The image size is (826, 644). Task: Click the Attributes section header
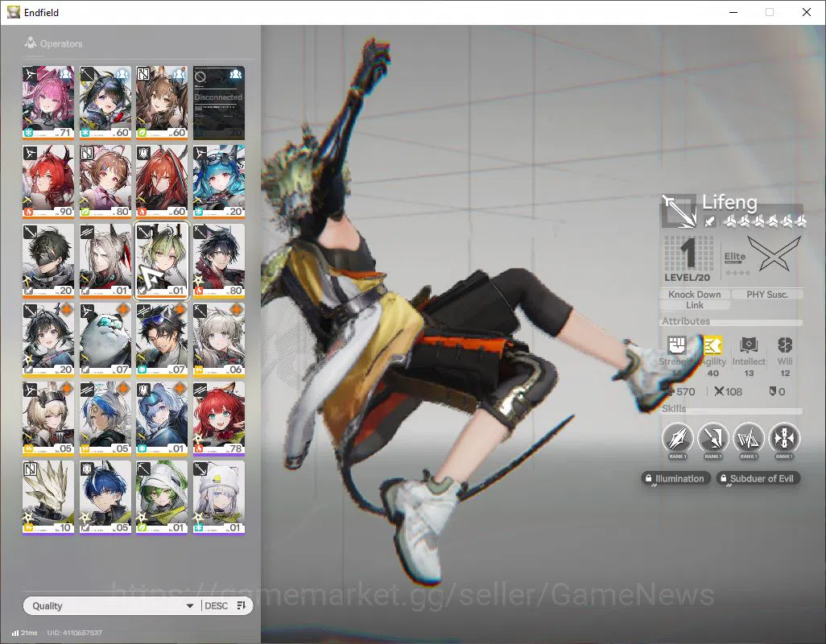pos(686,321)
